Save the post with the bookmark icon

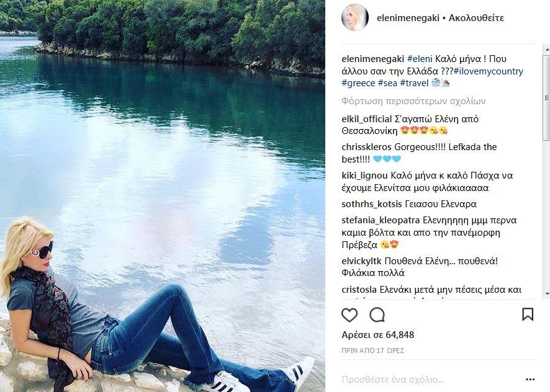(528, 314)
